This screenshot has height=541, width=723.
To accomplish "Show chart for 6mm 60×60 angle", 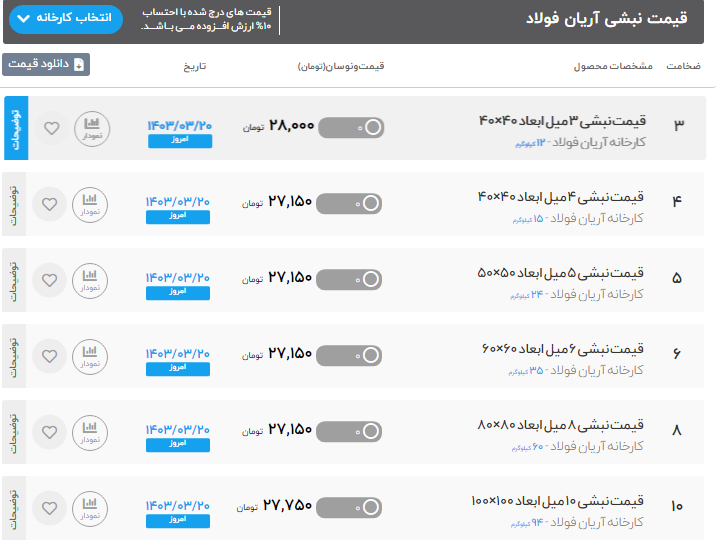I will (x=92, y=356).
